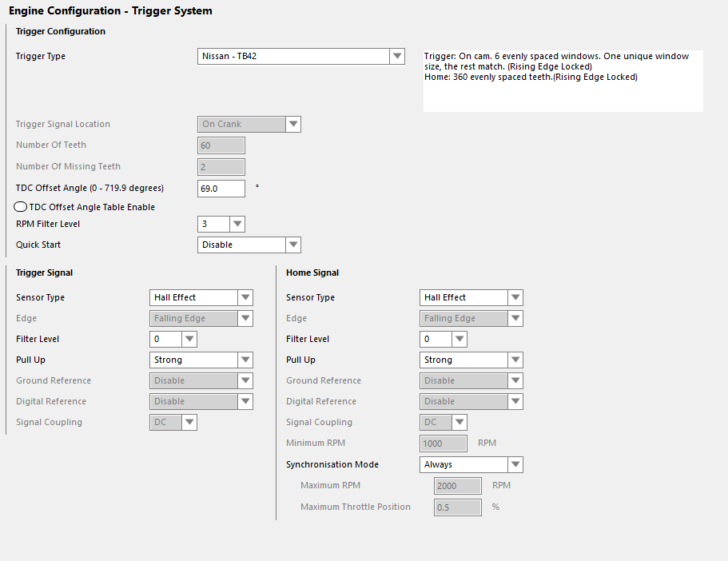This screenshot has width=728, height=561.
Task: Open Home Signal Sensor Type dropdown
Action: (x=471, y=298)
